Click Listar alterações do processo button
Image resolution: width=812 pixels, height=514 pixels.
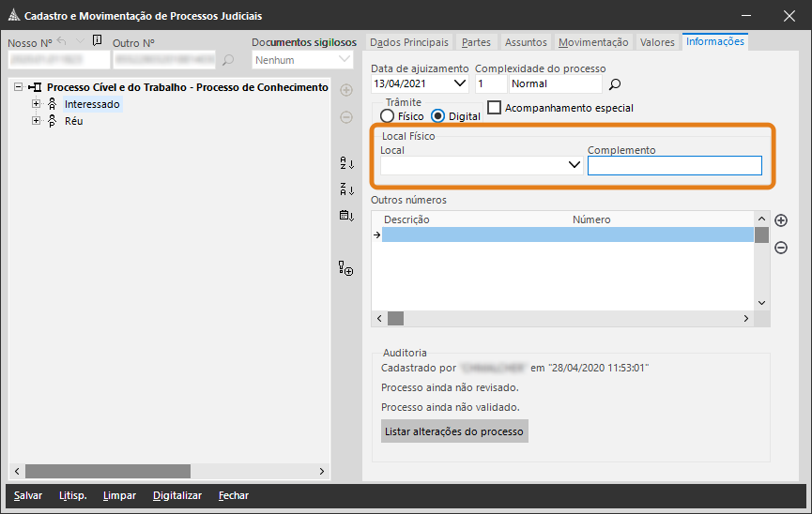click(454, 431)
